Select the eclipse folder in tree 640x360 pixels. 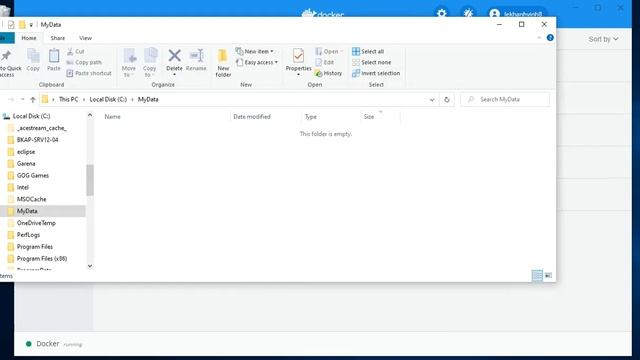pyautogui.click(x=26, y=152)
